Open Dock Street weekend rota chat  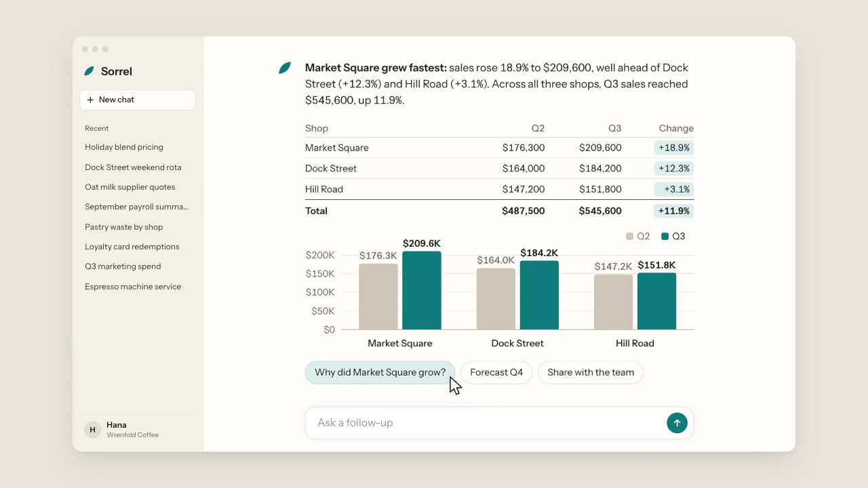pyautogui.click(x=133, y=167)
